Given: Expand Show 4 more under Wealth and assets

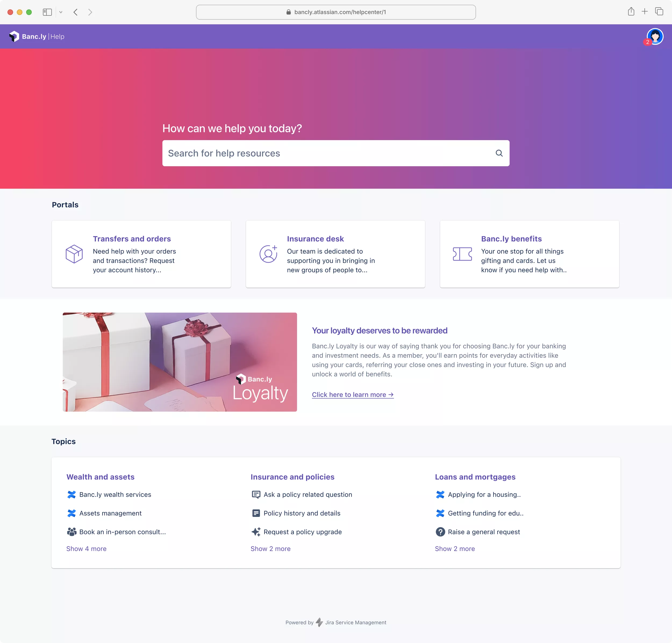Looking at the screenshot, I should coord(86,548).
